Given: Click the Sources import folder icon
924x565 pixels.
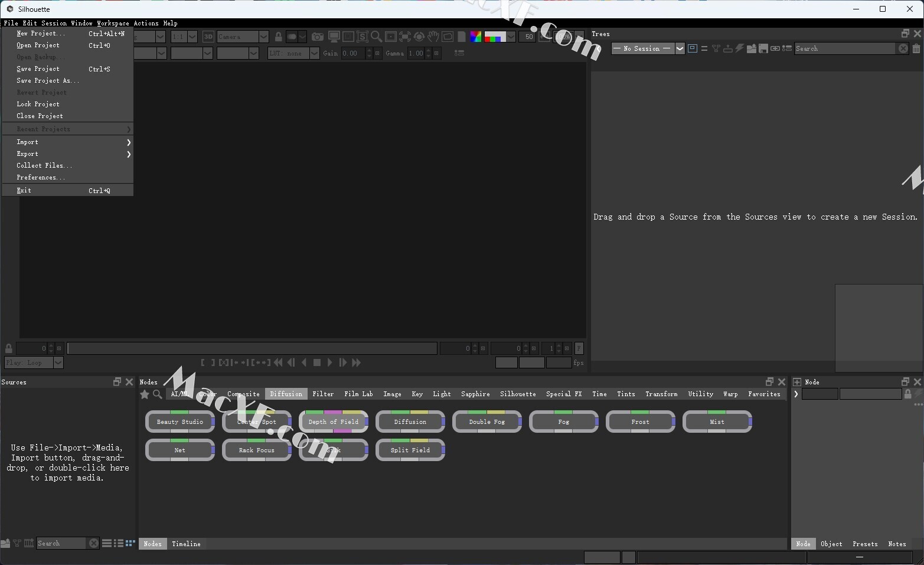Looking at the screenshot, I should point(5,543).
